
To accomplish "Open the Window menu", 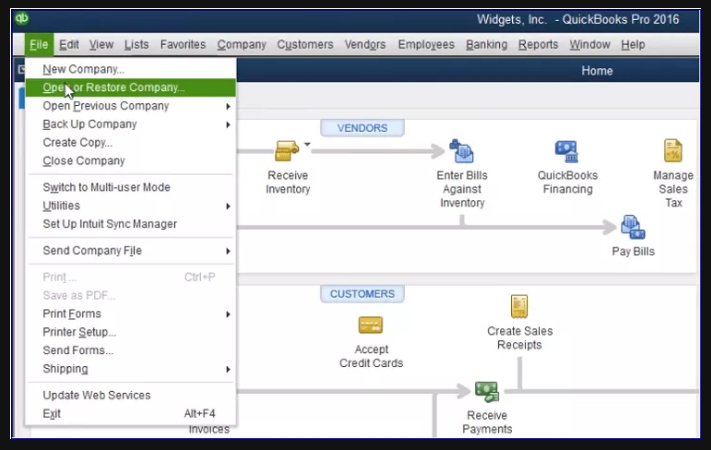I will [590, 44].
